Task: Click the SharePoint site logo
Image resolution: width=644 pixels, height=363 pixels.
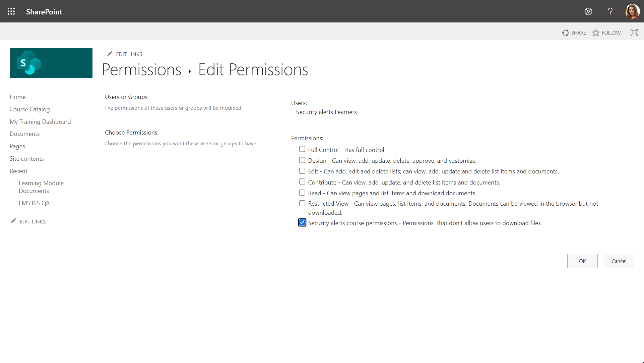Action: [51, 63]
